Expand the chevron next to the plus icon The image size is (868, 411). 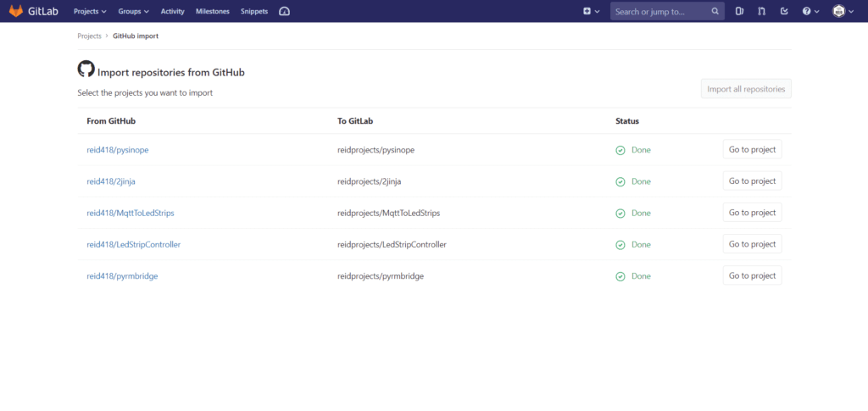pos(597,11)
